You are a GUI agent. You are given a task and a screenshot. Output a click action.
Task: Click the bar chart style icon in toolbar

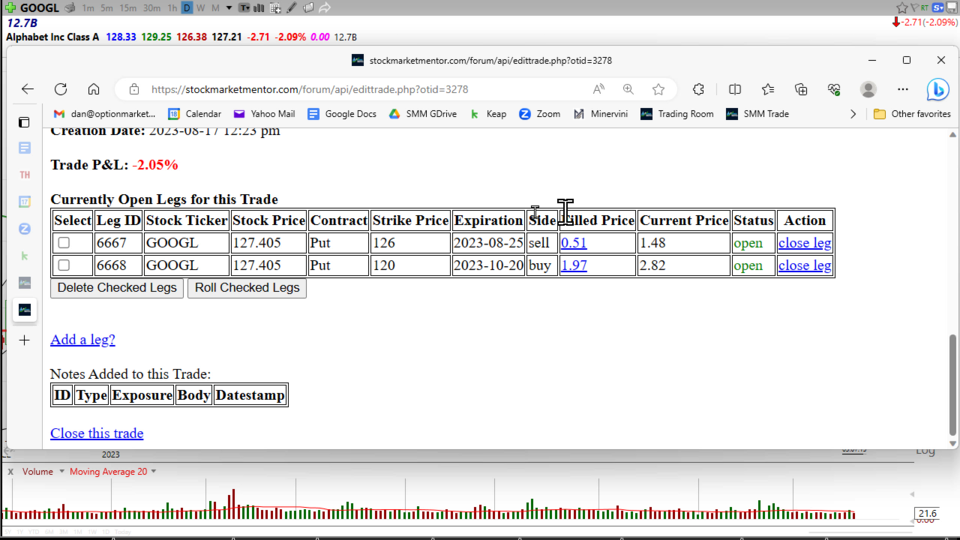click(259, 8)
